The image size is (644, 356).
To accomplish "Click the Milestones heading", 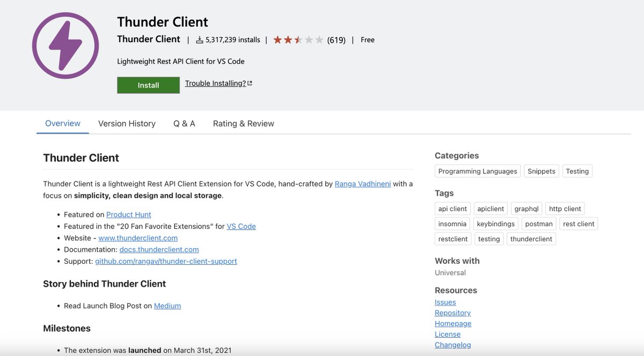I will click(67, 328).
